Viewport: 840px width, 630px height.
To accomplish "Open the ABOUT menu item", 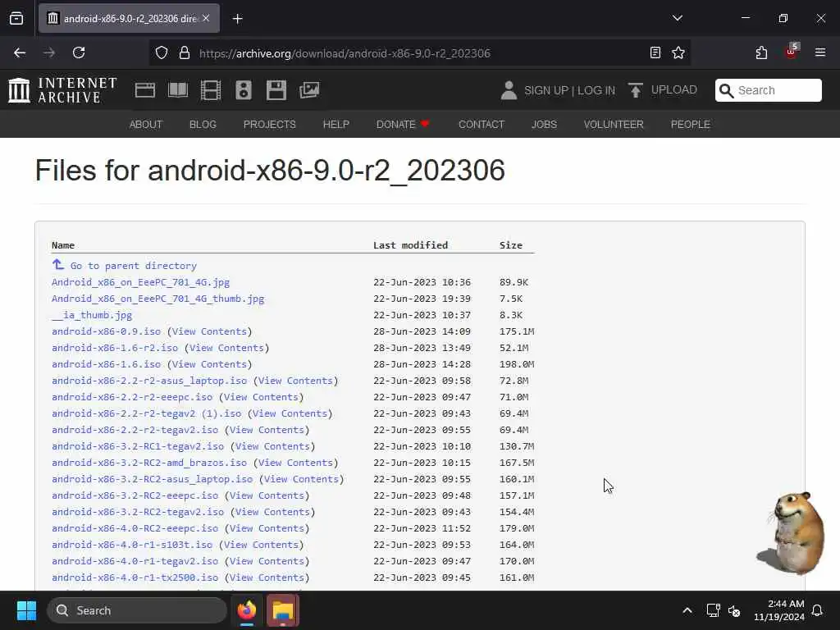I will 146,125.
